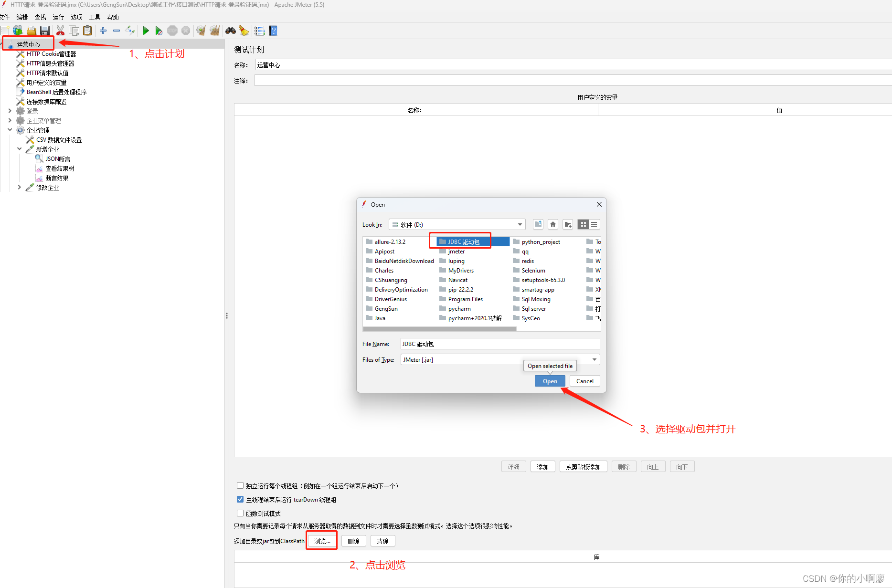The height and width of the screenshot is (588, 892).
Task: Start the test with green Start icon
Action: 146,31
